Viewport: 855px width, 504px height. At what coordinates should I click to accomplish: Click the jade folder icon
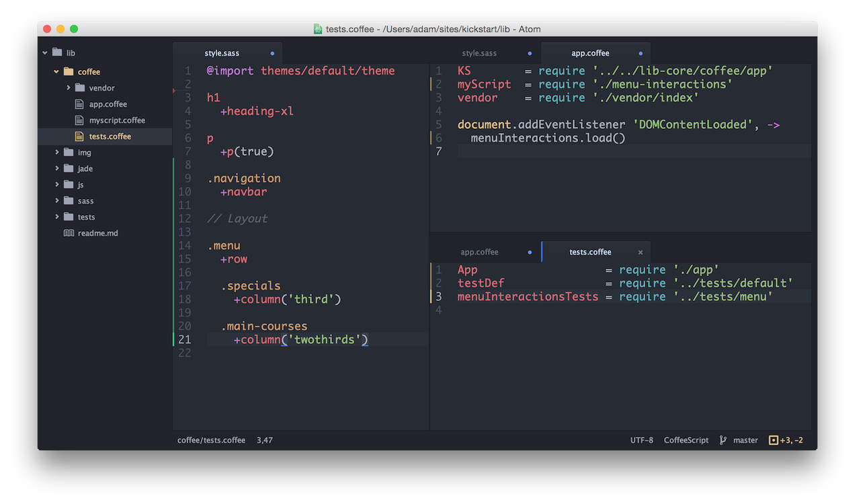click(69, 169)
